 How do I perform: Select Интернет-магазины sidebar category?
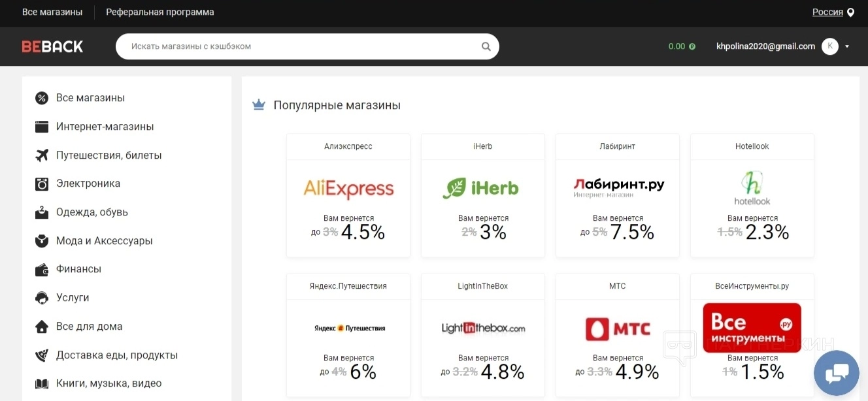105,127
